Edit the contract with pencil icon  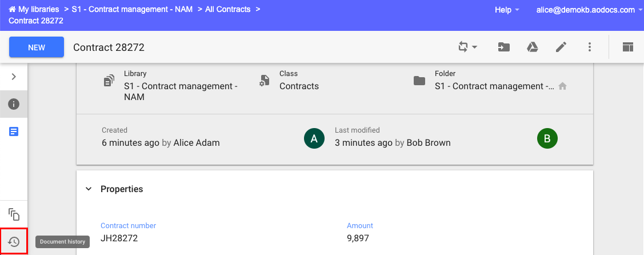pyautogui.click(x=561, y=47)
